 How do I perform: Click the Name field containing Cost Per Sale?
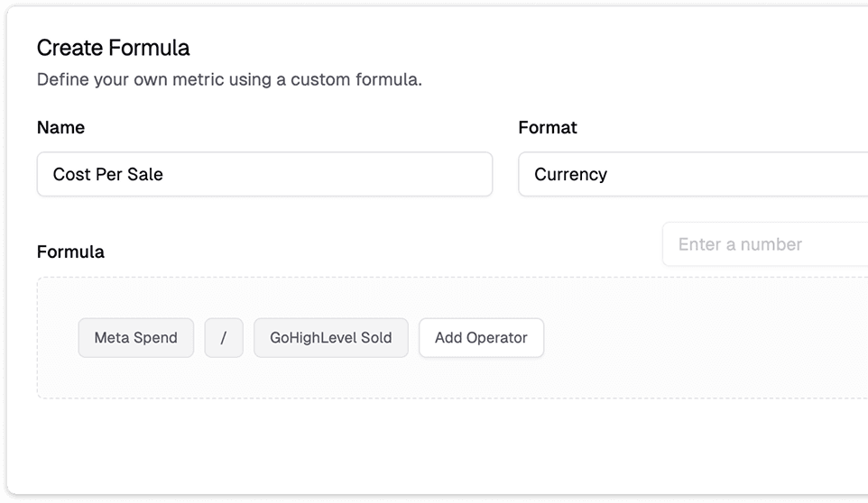point(264,174)
